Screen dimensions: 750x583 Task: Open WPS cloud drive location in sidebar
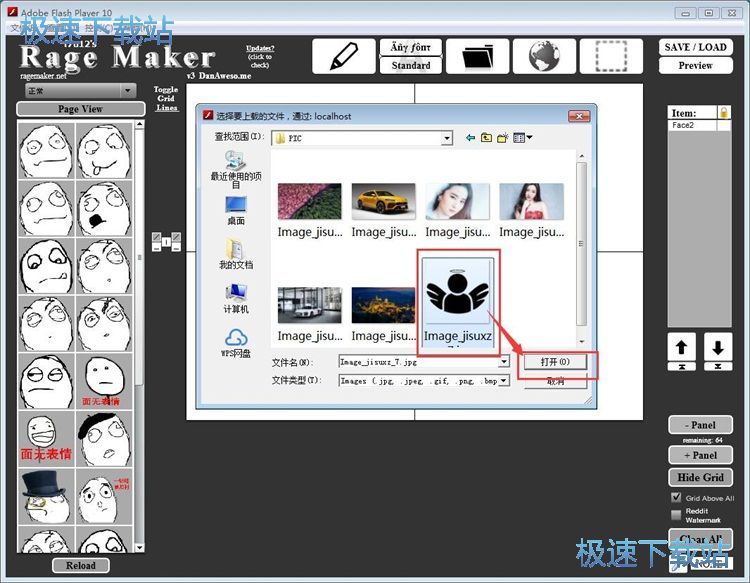pos(237,342)
